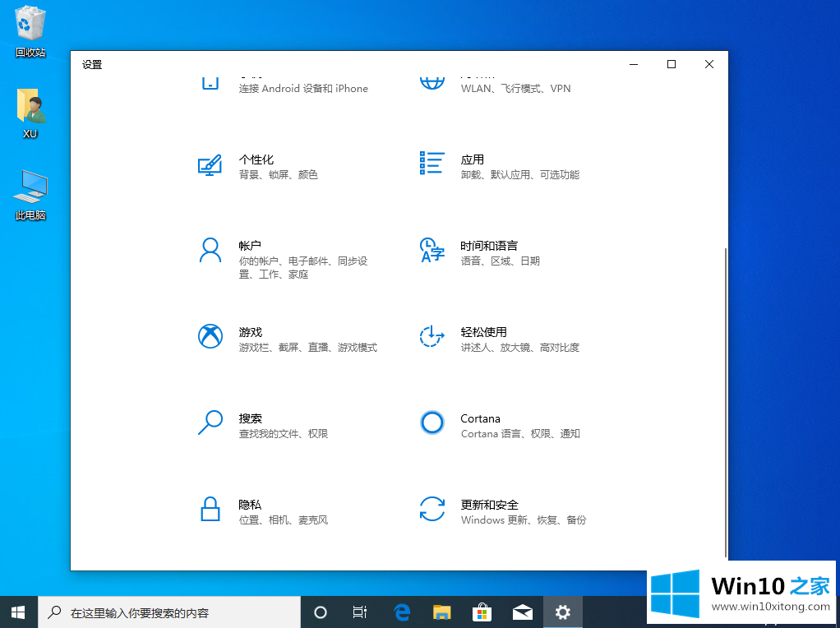Image resolution: width=840 pixels, height=628 pixels.
Task: Open the 隐私 settings category label
Action: (250, 505)
